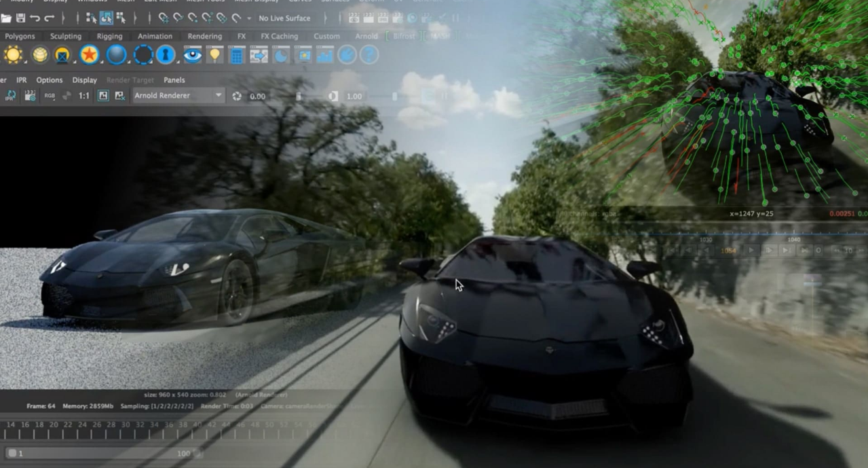Screen dimensions: 868x468
Task: Click the Save Scene disk icon
Action: (20, 18)
